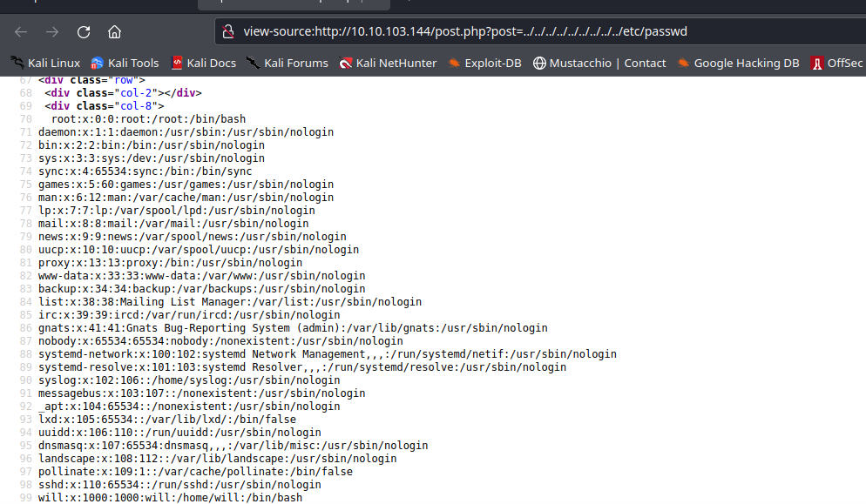Click the pollinate:x:109:1 line

click(x=195, y=472)
